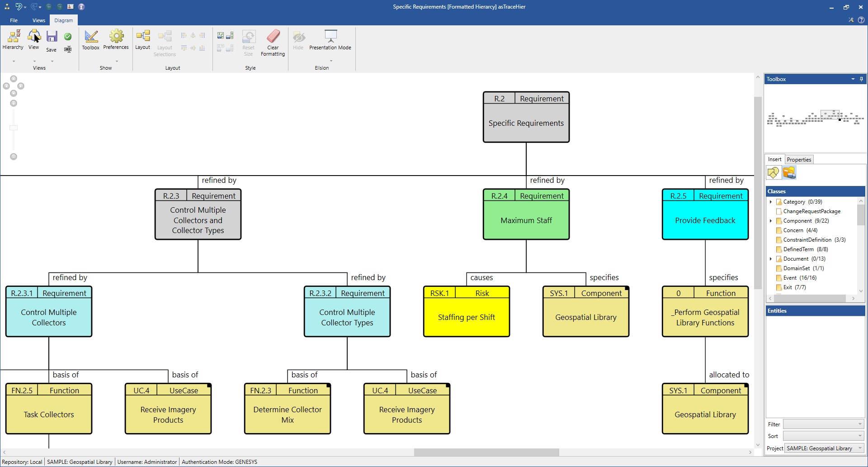868x467 pixels.
Task: Select the shapes insert tool on Insert tab
Action: pyautogui.click(x=773, y=172)
